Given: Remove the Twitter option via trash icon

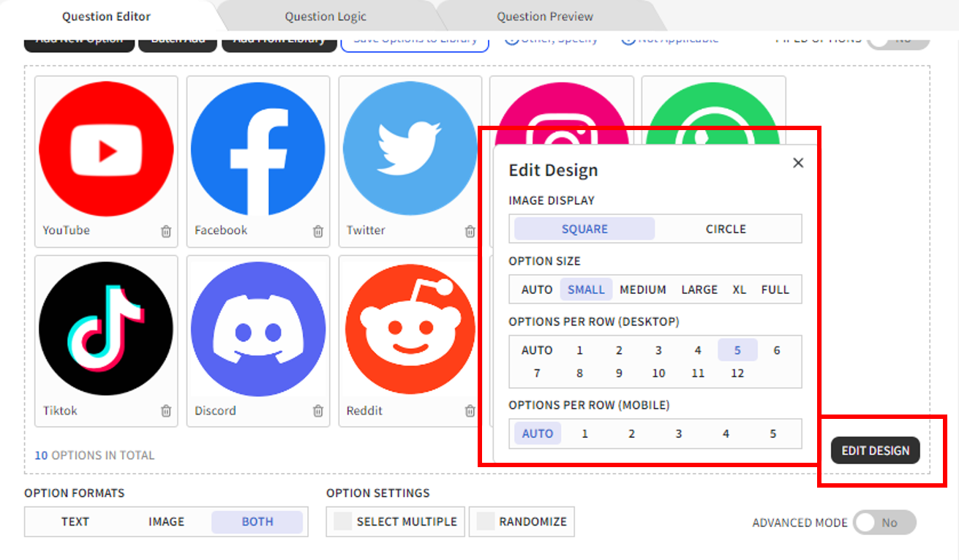Looking at the screenshot, I should point(470,231).
